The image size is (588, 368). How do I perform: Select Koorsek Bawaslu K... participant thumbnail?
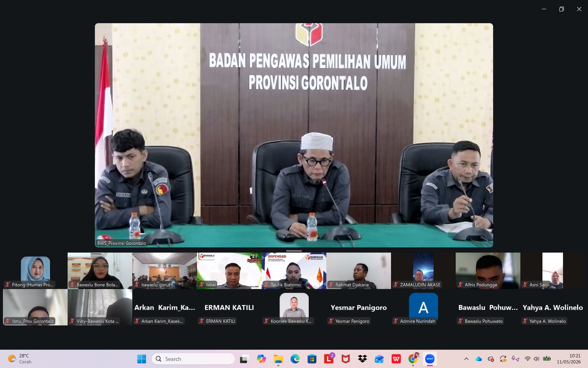point(294,307)
